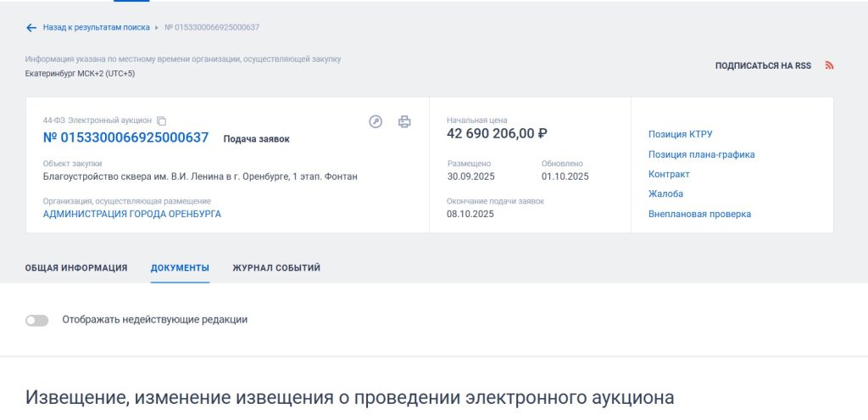Click the Жалоба link
The width and height of the screenshot is (868, 420).
click(665, 194)
